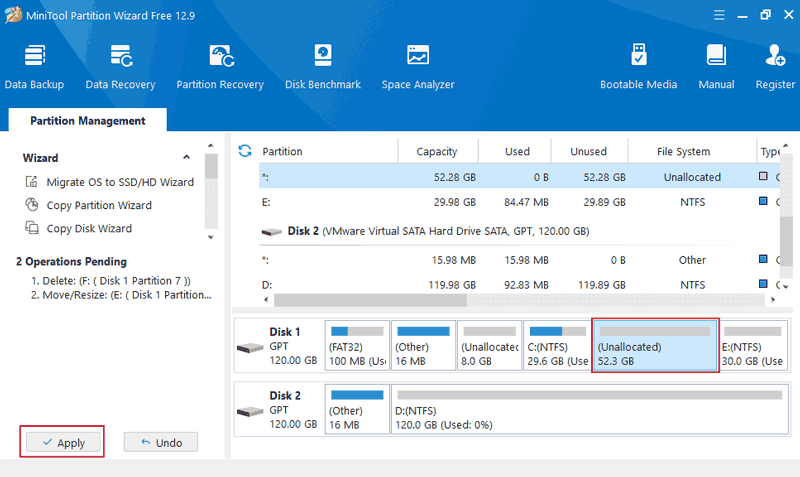Launch Data Recovery from toolbar
Viewport: 800px width, 477px height.
[x=120, y=65]
